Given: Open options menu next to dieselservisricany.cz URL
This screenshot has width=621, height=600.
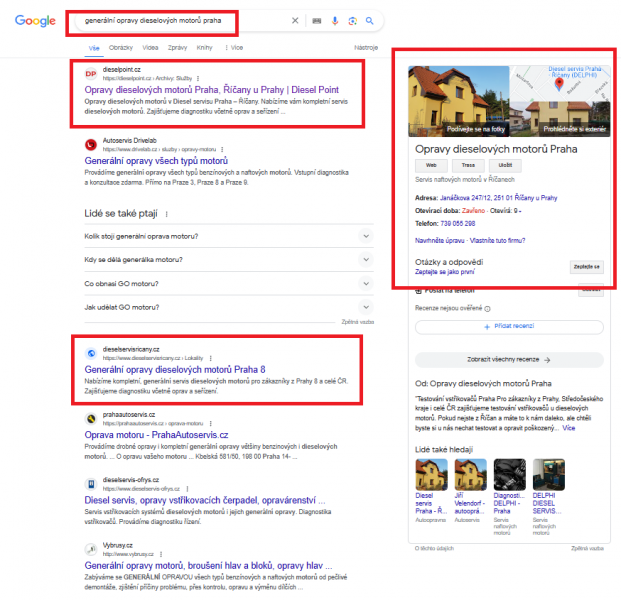Looking at the screenshot, I should (x=211, y=358).
